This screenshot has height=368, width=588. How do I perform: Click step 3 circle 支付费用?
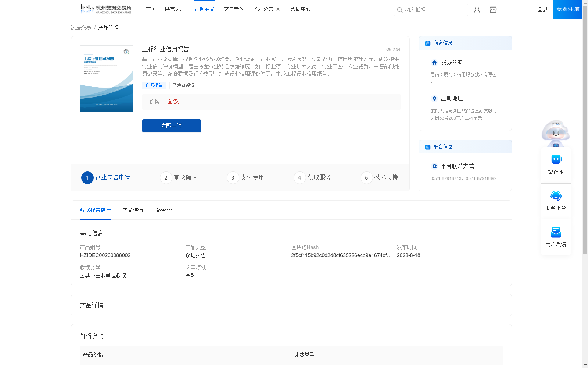(x=233, y=178)
